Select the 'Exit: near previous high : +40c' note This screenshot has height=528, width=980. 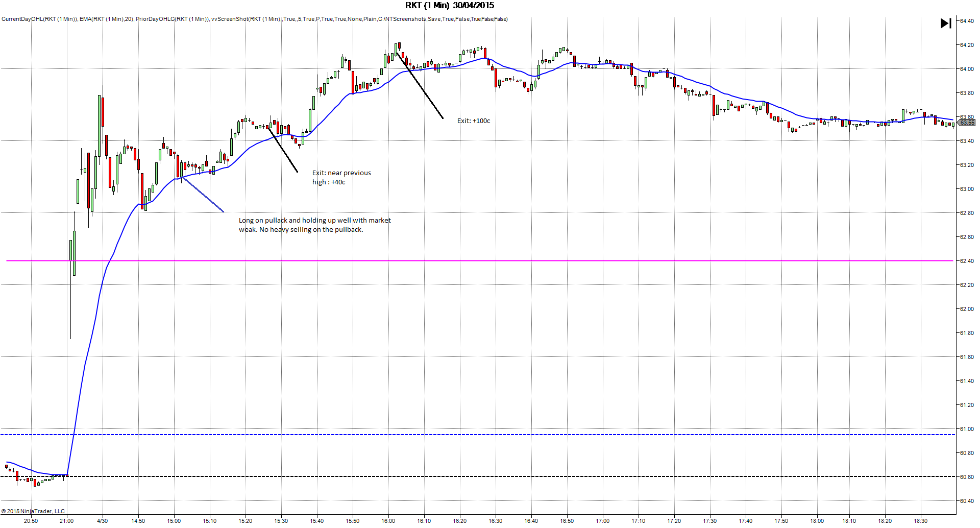coord(342,178)
